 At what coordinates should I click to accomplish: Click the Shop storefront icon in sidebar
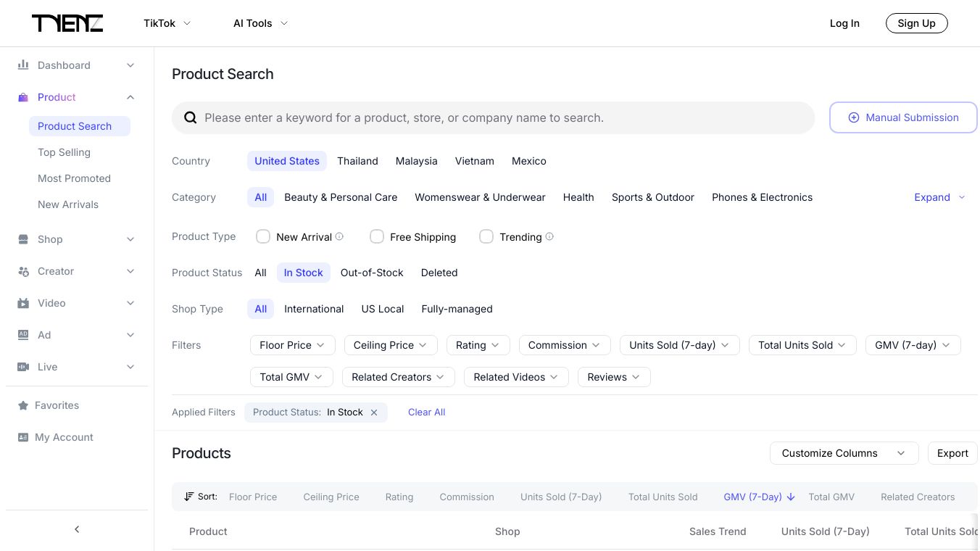pos(23,239)
